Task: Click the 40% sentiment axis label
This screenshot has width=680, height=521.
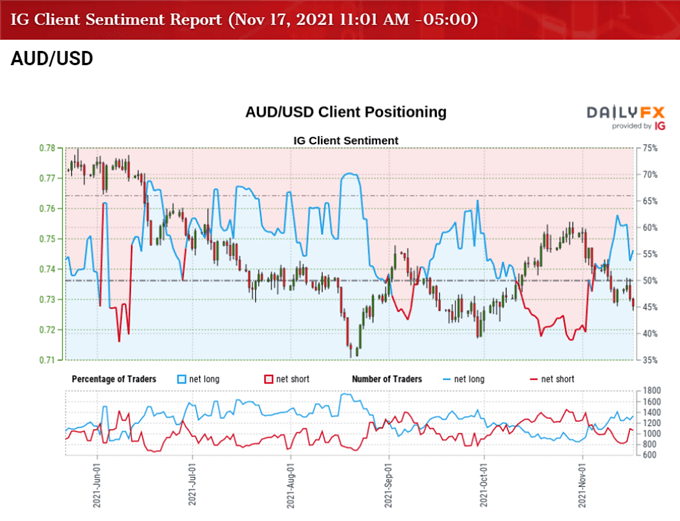Action: coord(650,334)
